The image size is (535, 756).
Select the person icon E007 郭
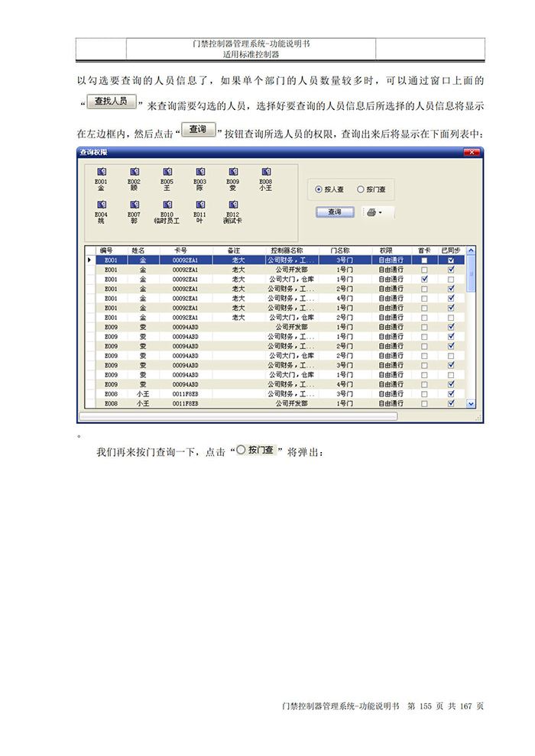point(134,212)
